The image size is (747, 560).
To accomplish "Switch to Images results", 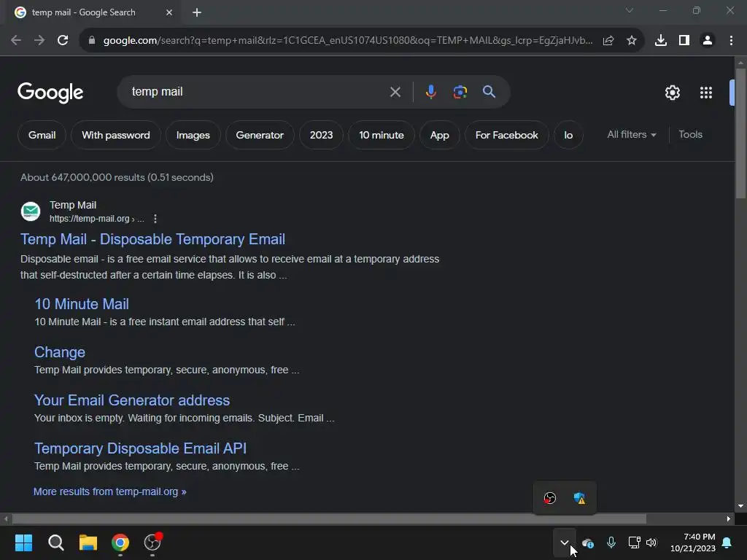I will [x=193, y=135].
